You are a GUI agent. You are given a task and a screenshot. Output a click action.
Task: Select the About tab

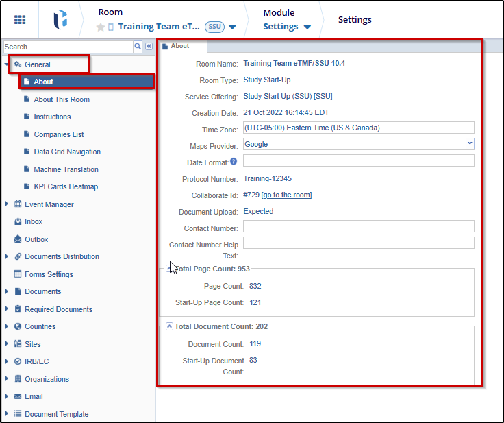tap(180, 47)
